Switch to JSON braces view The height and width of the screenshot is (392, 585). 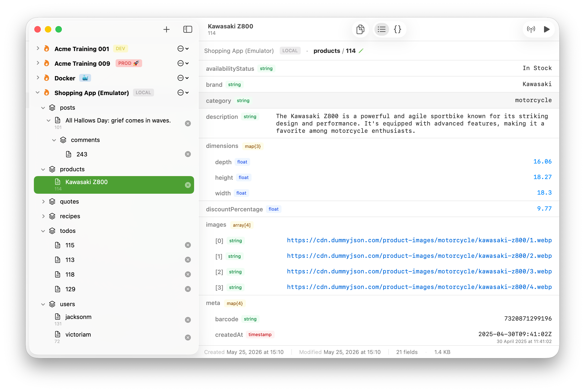(397, 30)
